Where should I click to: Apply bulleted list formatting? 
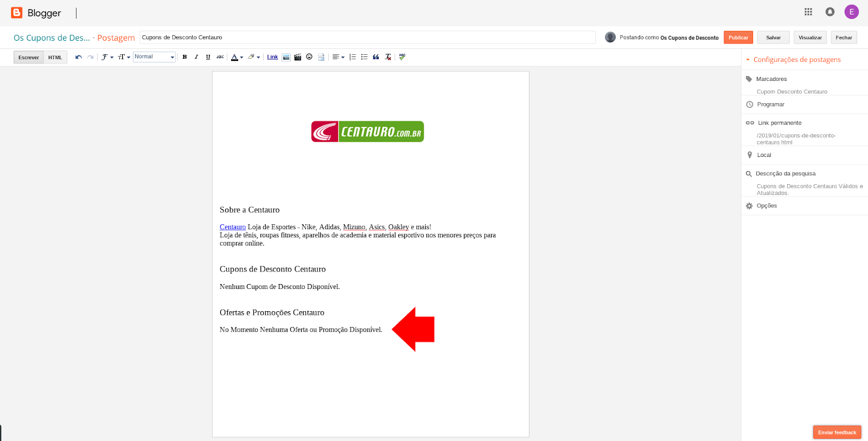tap(365, 57)
